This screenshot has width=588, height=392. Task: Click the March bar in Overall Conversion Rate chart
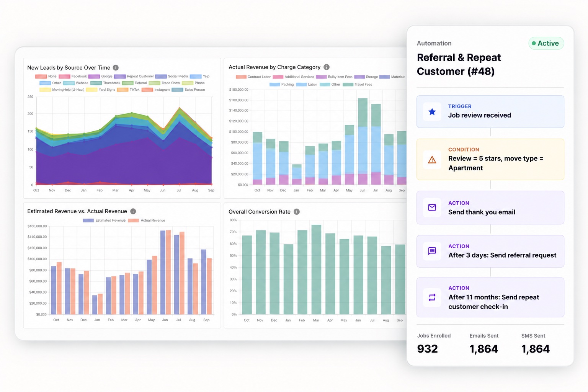pos(316,269)
